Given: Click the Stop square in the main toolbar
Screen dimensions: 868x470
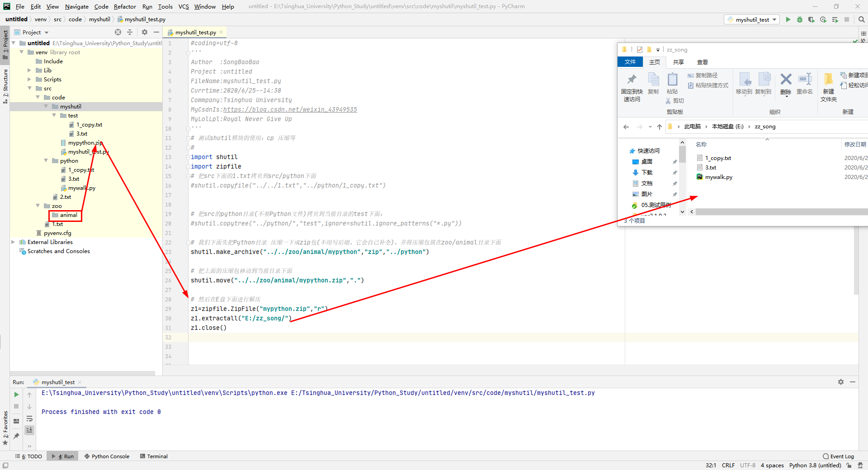Looking at the screenshot, I should pyautogui.click(x=847, y=19).
